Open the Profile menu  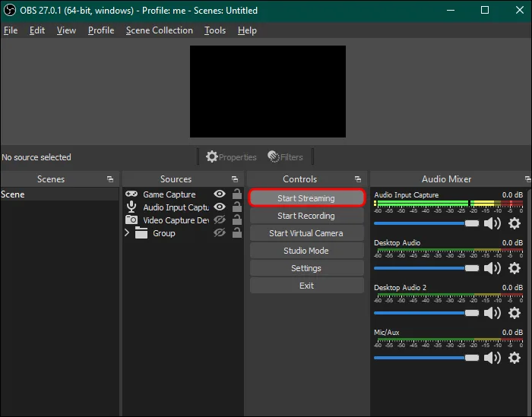pos(101,30)
